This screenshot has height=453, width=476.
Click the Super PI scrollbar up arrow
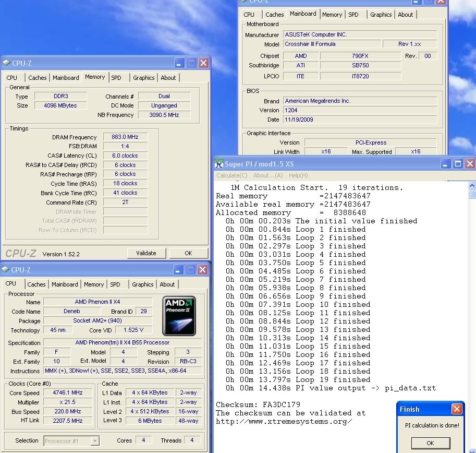[471, 185]
